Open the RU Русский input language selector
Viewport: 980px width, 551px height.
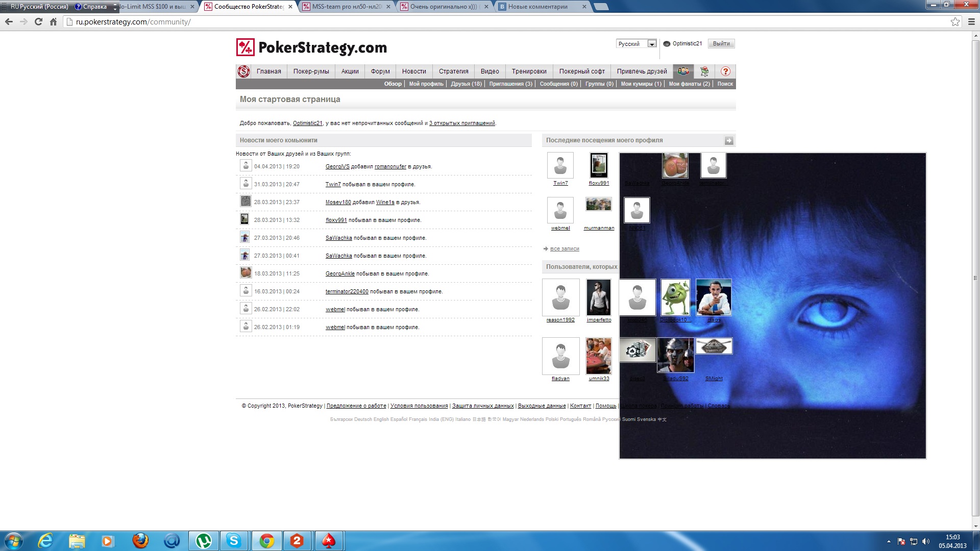click(39, 7)
